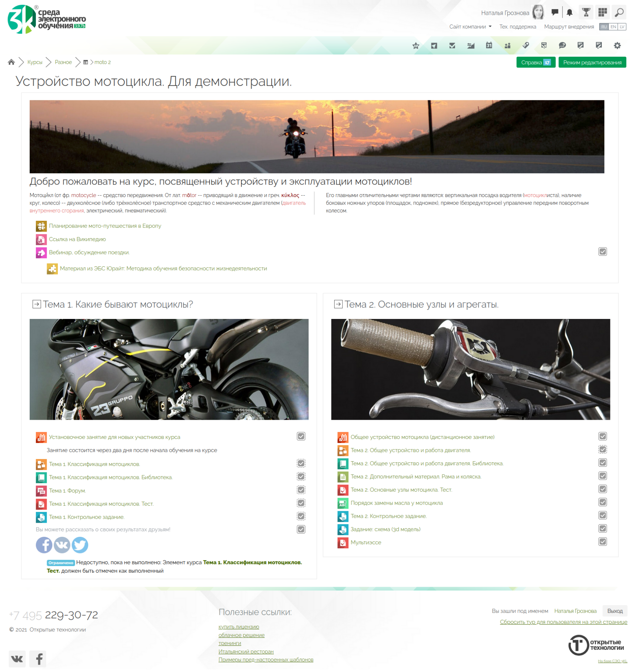Open Наталья Грознова profile link in footer
Image resolution: width=630 pixels, height=672 pixels.
[575, 611]
